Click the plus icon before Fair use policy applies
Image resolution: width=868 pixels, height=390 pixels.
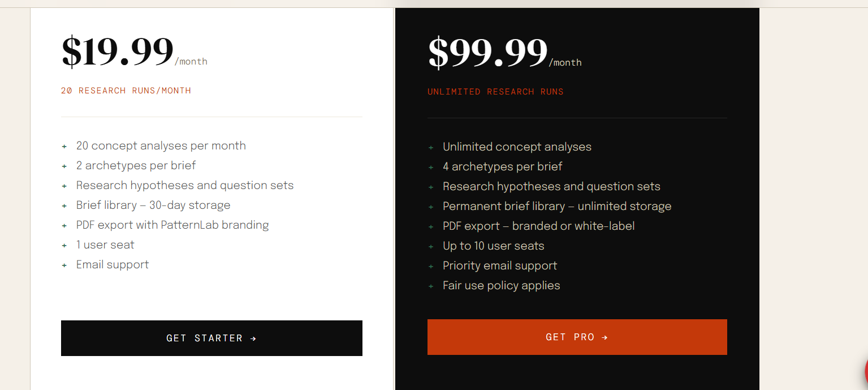[x=431, y=286]
